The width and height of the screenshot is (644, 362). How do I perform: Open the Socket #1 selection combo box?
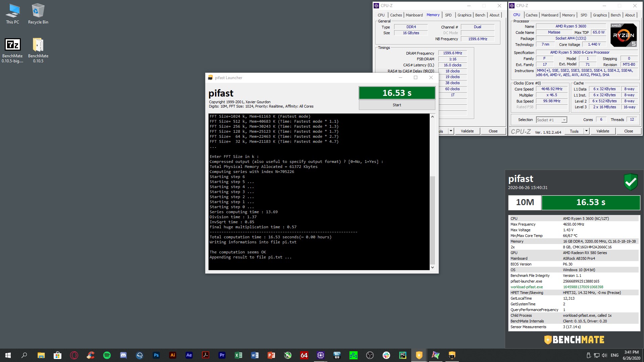(551, 120)
